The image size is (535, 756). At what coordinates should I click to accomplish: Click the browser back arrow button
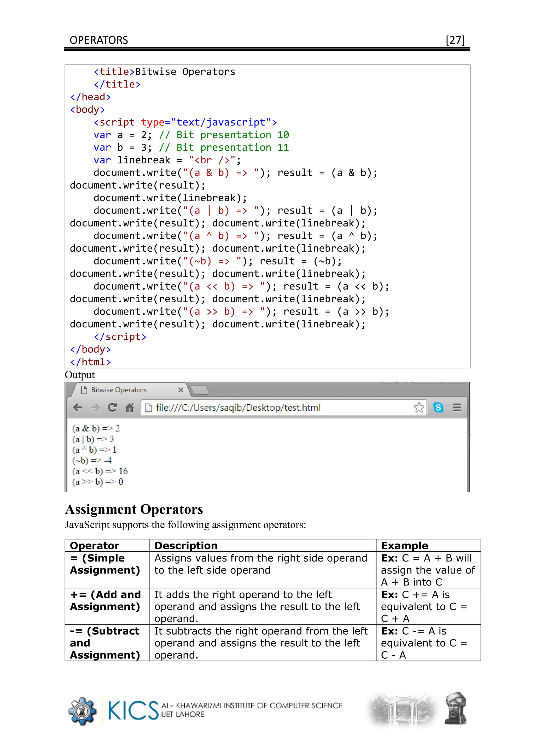78,408
